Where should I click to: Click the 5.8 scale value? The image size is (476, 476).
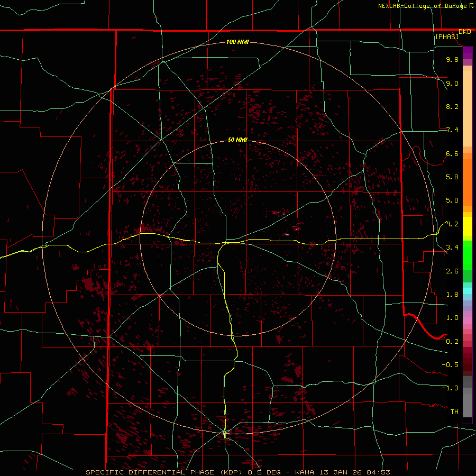(x=452, y=177)
